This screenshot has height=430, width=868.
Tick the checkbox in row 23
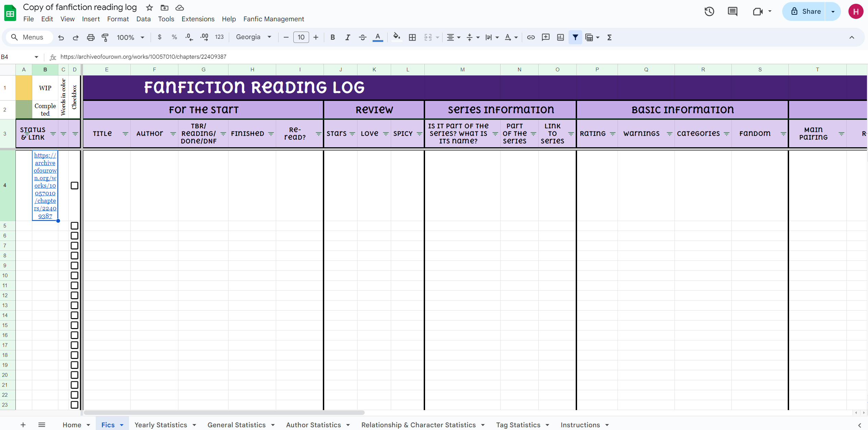(x=74, y=405)
